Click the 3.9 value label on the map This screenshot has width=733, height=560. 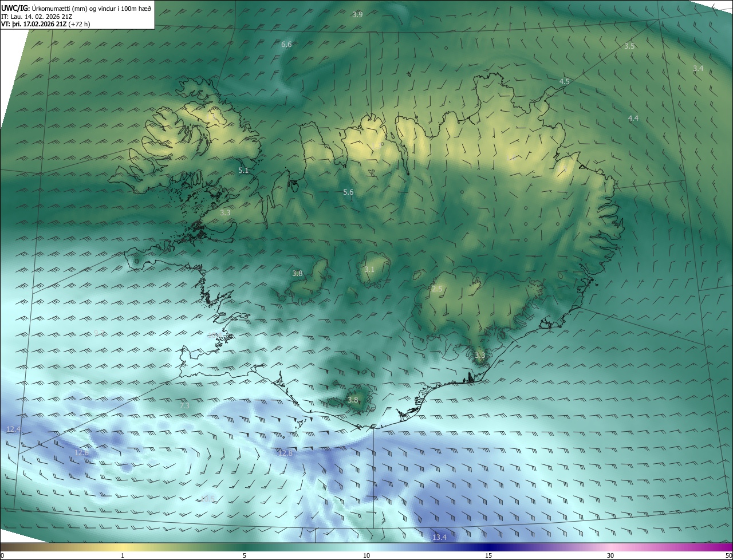click(357, 14)
